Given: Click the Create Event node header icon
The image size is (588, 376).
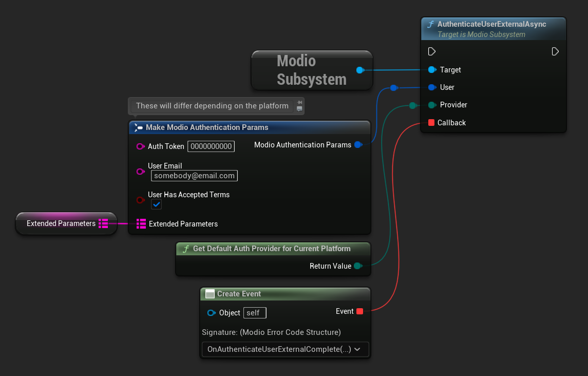Looking at the screenshot, I should click(210, 294).
